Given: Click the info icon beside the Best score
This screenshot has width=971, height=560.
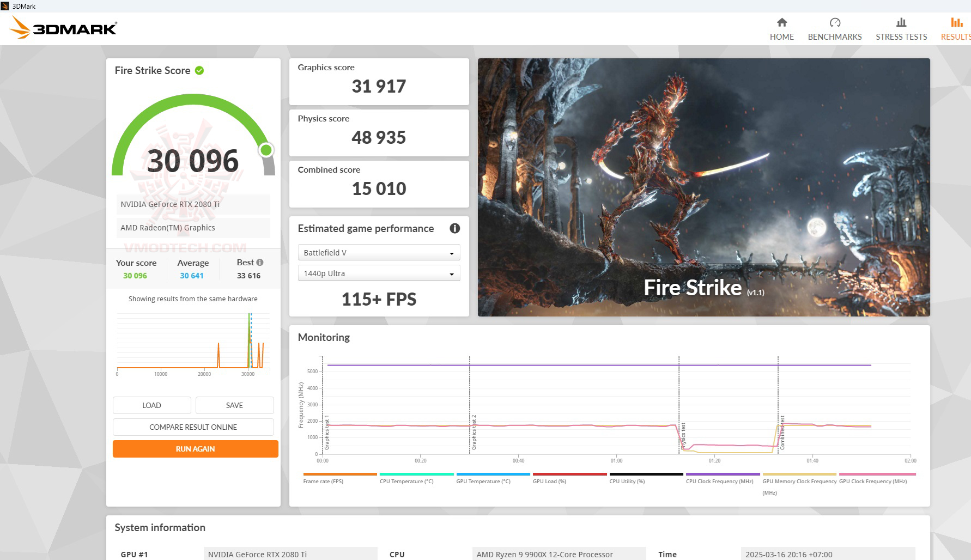Looking at the screenshot, I should [260, 262].
